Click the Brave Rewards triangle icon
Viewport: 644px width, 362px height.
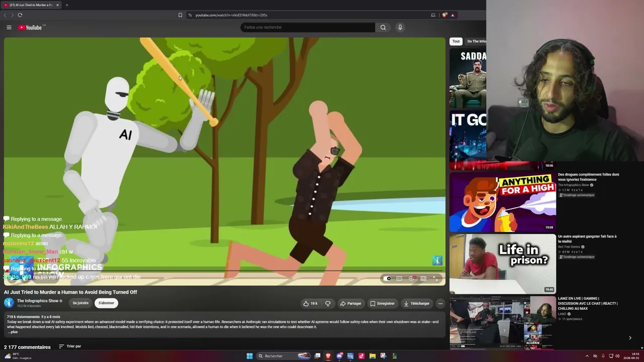tap(452, 15)
